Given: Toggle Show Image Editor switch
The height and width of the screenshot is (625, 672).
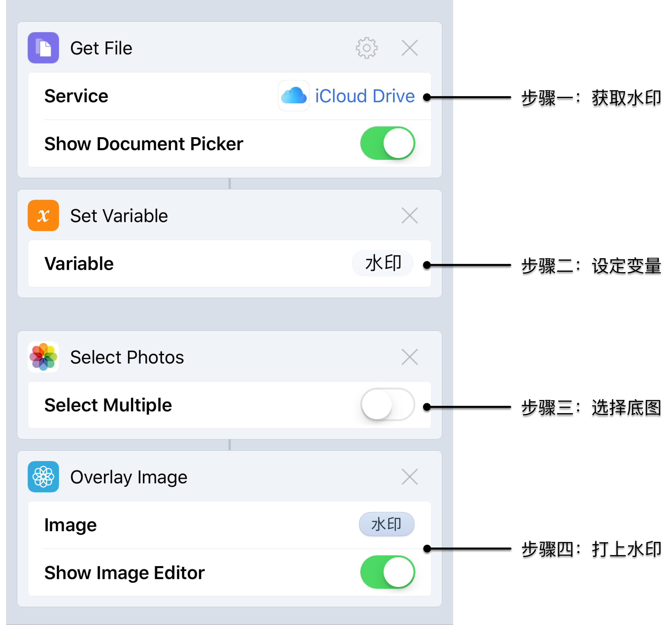Looking at the screenshot, I should coord(387,572).
